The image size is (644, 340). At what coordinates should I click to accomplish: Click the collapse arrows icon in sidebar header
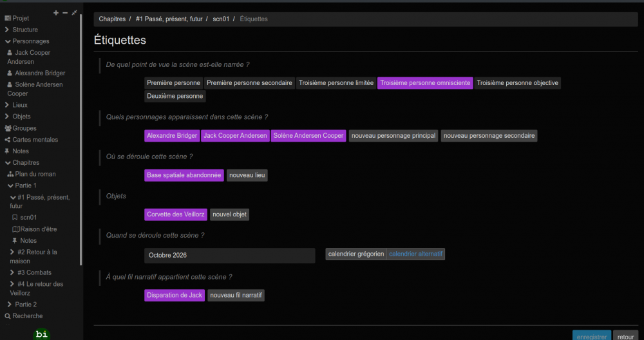coord(74,13)
